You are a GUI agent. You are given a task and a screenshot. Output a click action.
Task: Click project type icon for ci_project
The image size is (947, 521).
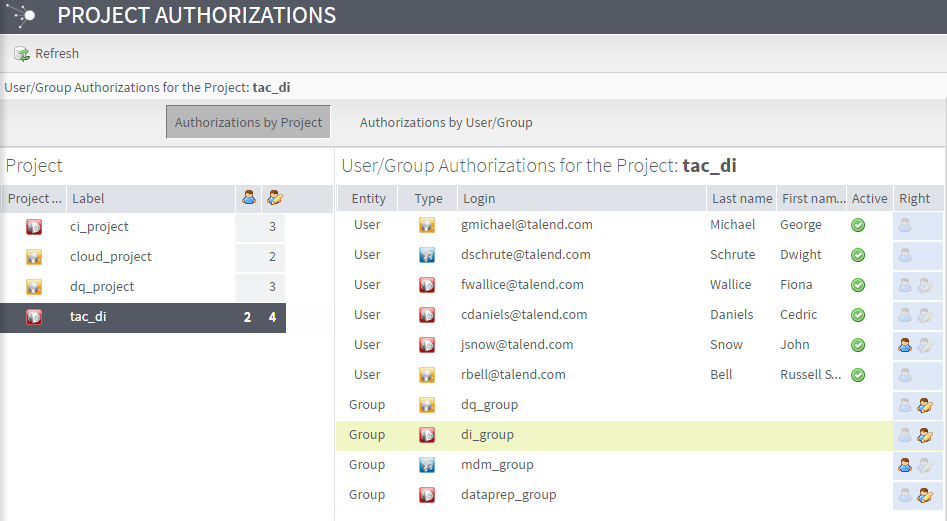34,227
